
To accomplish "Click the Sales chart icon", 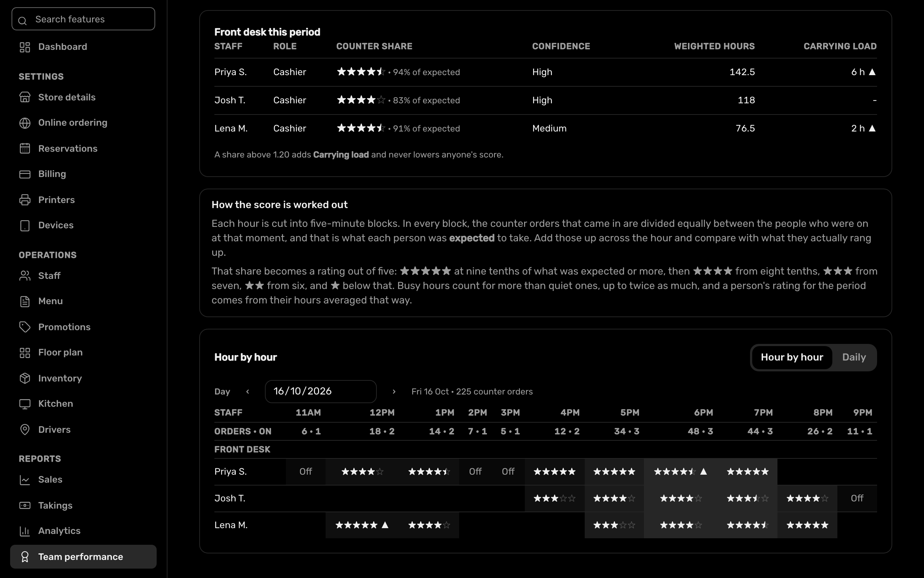I will click(25, 480).
